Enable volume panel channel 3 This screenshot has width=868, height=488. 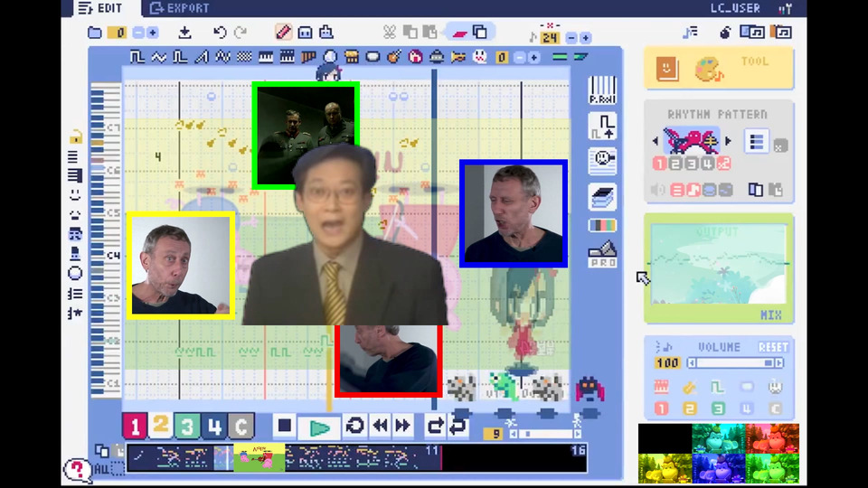[x=718, y=408]
